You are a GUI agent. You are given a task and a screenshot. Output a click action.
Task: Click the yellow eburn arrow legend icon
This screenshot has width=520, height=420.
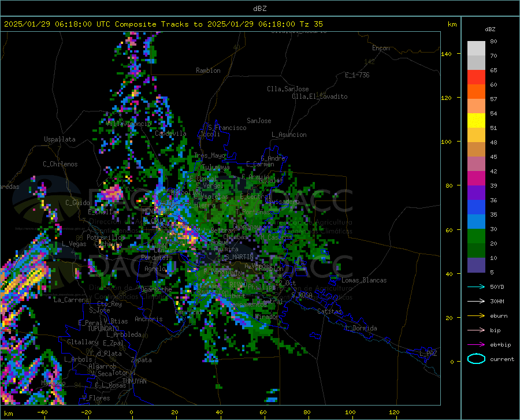[476, 316]
